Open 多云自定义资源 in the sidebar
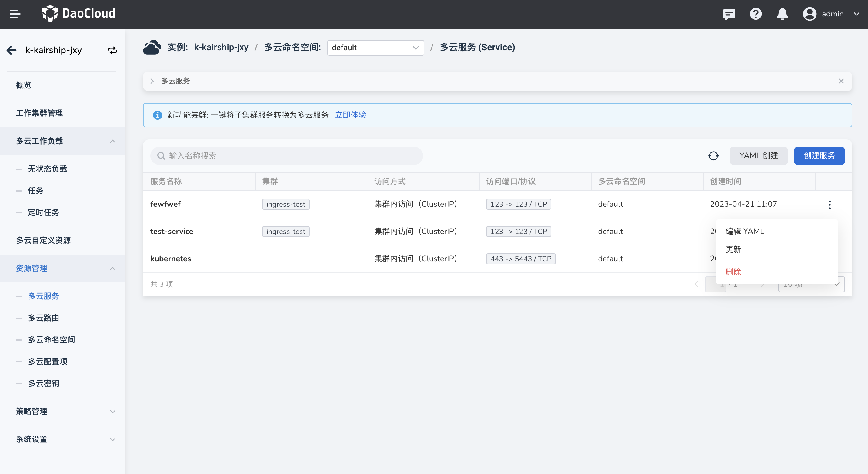Viewport: 868px width, 474px height. click(x=43, y=241)
